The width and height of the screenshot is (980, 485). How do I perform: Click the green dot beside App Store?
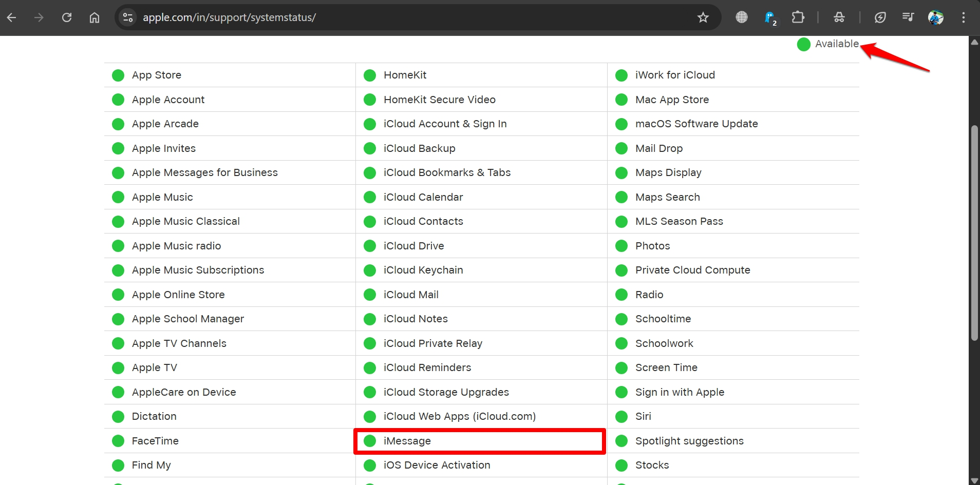tap(118, 75)
